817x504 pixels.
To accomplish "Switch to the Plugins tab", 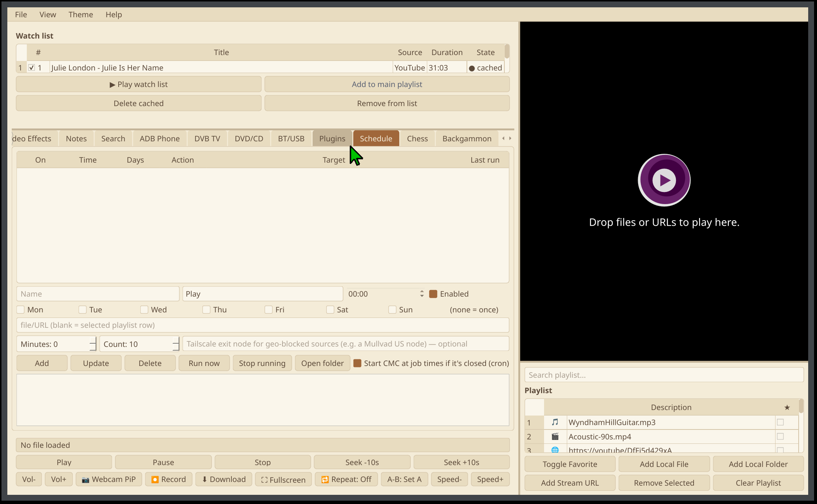I will [x=332, y=139].
